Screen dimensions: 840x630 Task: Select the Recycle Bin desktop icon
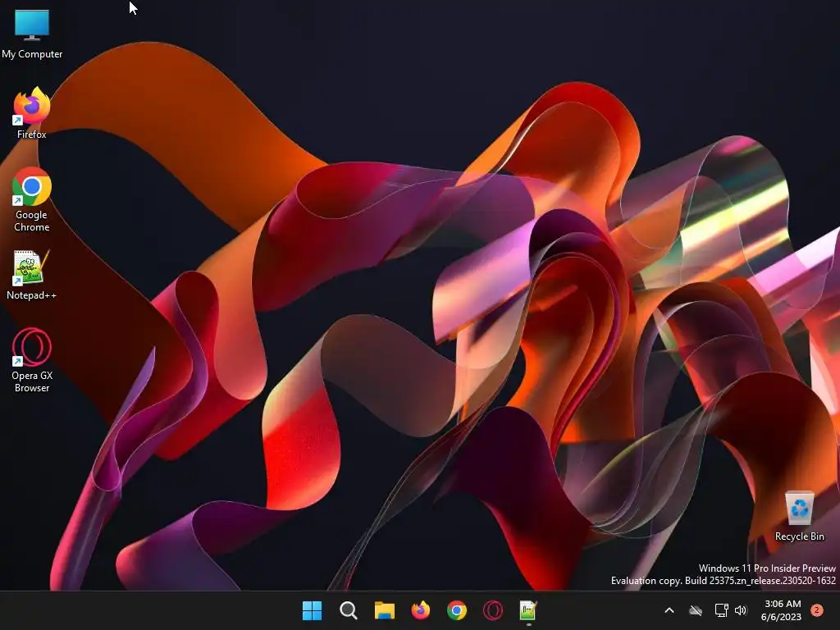(799, 516)
